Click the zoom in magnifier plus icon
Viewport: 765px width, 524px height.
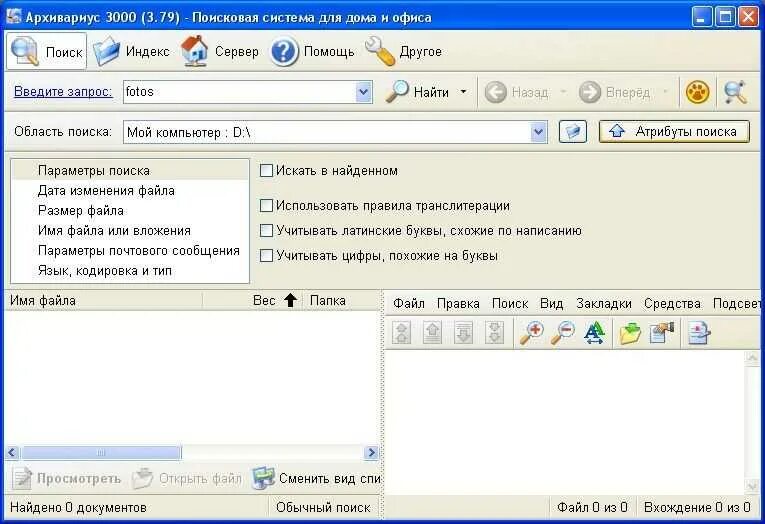532,333
